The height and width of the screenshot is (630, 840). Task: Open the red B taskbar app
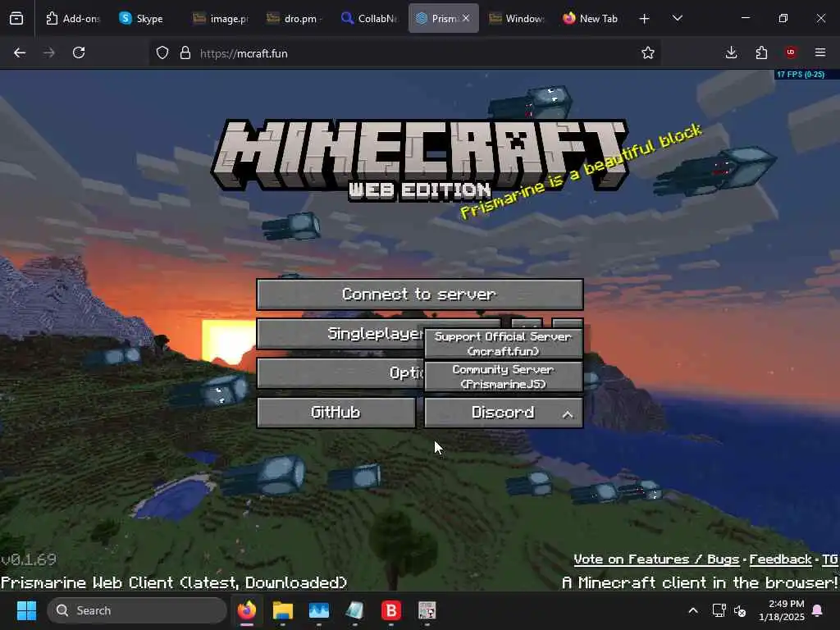(391, 610)
